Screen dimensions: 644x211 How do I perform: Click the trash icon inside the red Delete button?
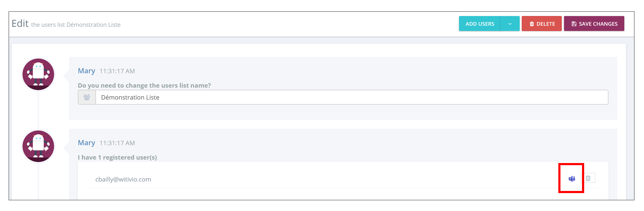pyautogui.click(x=532, y=24)
